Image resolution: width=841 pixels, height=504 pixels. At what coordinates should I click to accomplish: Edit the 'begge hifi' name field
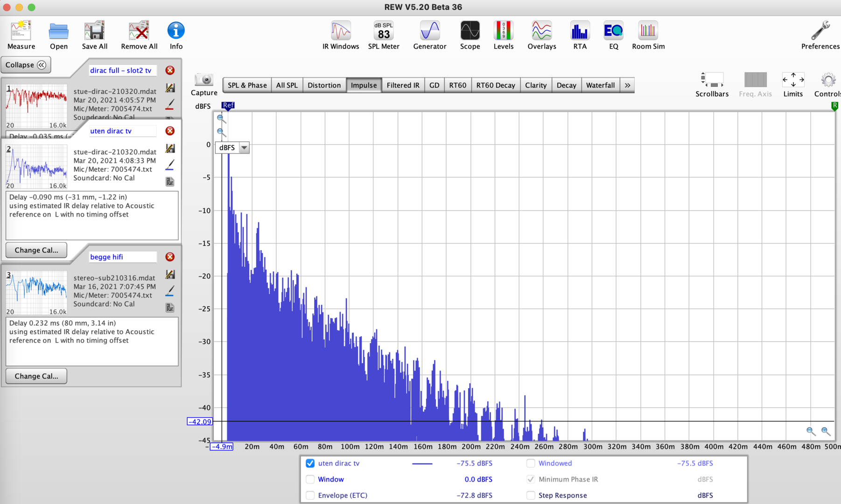(x=123, y=257)
